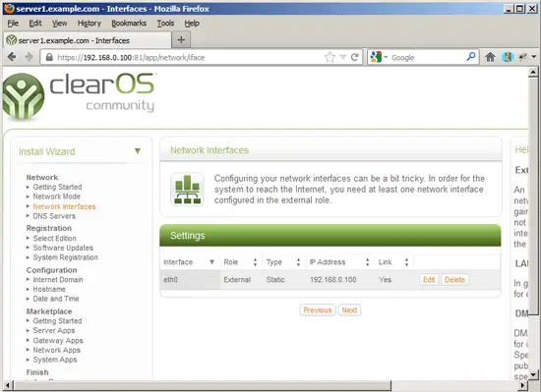
Task: Open the System Apps step
Action: click(55, 360)
